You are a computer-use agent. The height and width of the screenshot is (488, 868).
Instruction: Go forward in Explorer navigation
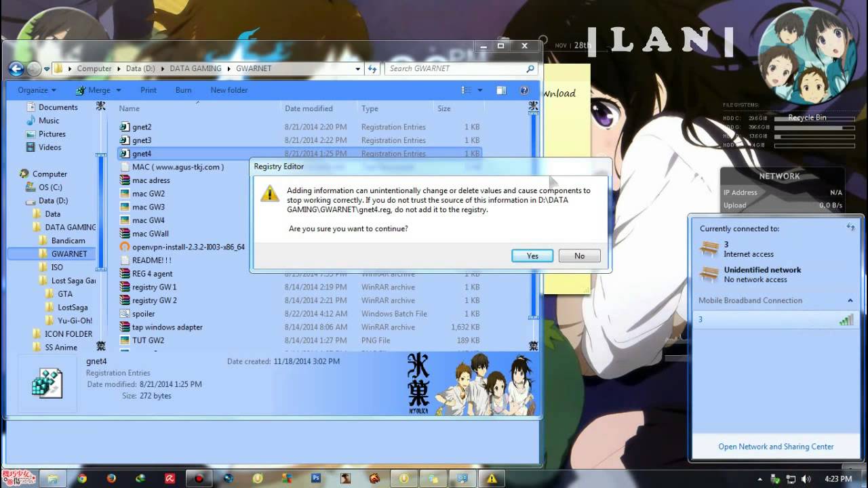click(x=34, y=68)
